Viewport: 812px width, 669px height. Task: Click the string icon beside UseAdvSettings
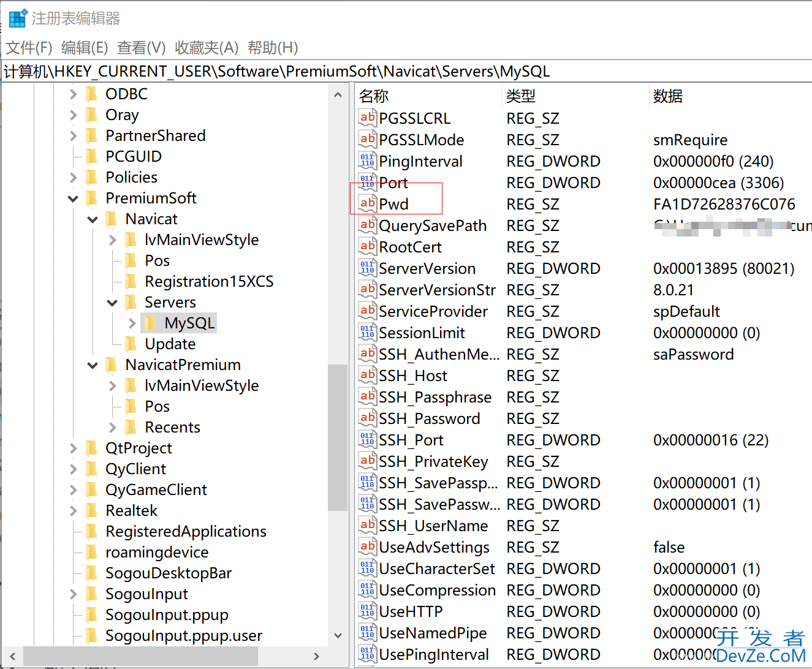pyautogui.click(x=367, y=546)
